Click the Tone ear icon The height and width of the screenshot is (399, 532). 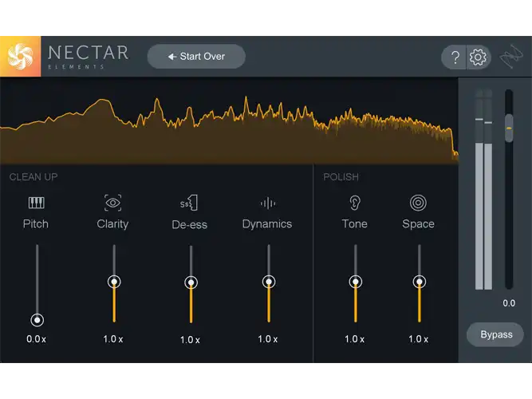tap(355, 203)
